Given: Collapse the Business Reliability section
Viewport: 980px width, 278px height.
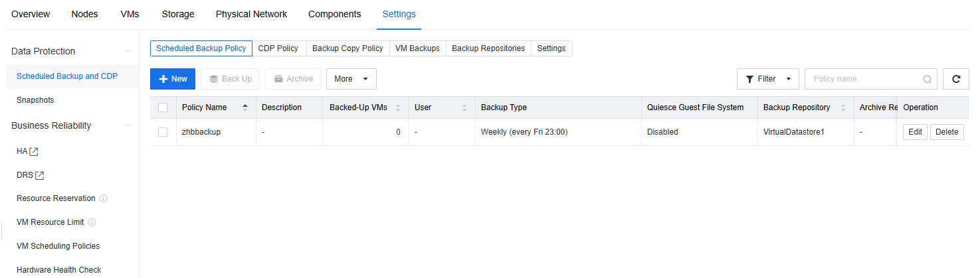Looking at the screenshot, I should (x=128, y=125).
